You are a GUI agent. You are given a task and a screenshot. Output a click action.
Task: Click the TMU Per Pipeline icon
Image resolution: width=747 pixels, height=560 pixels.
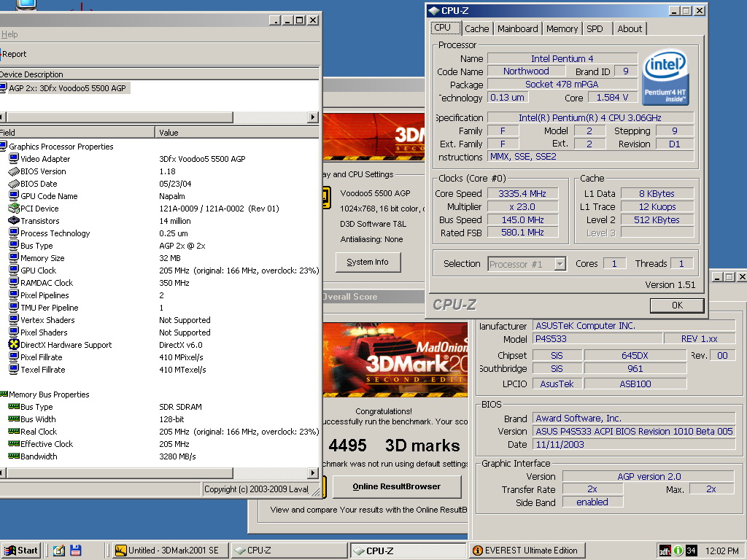14,307
